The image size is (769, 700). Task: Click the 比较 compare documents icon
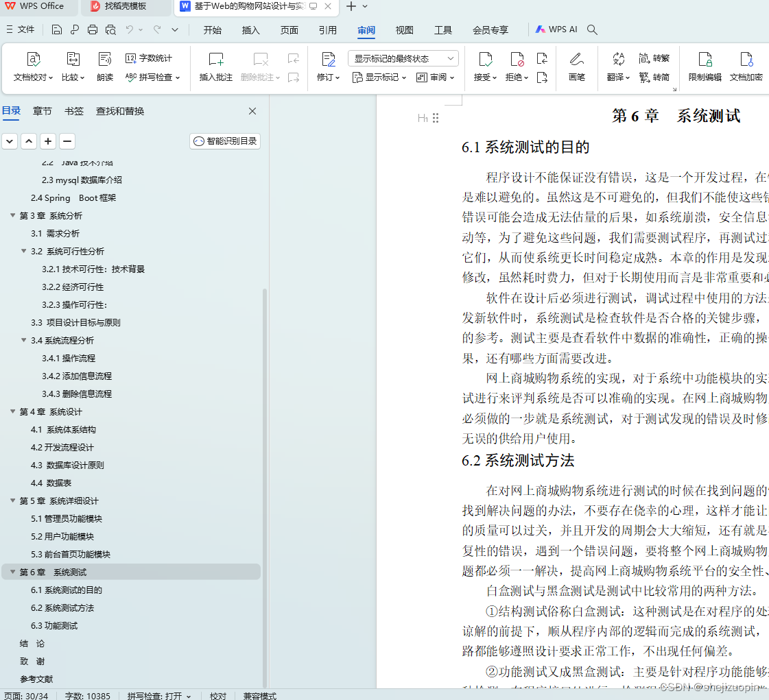pyautogui.click(x=71, y=65)
